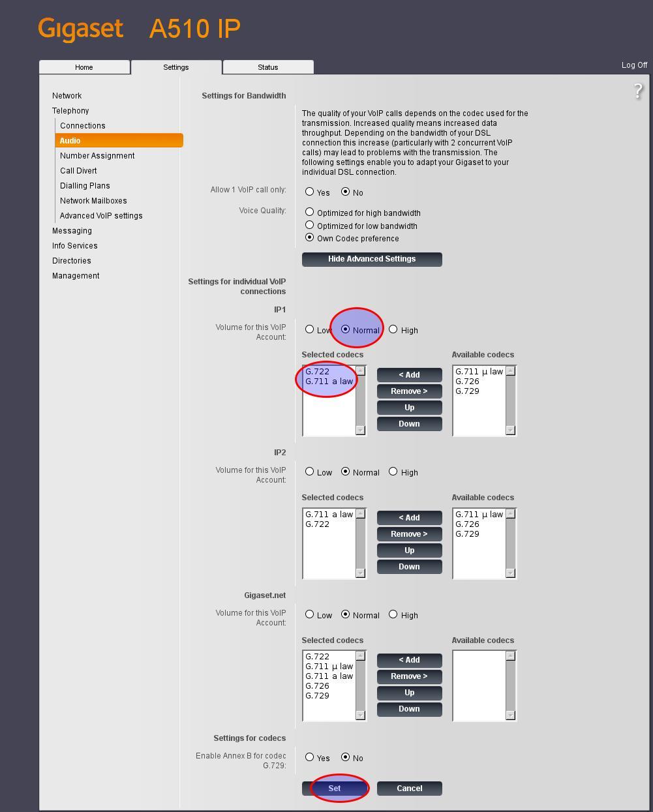The width and height of the screenshot is (653, 812).
Task: Click Hide Advanced Settings button
Action: (x=372, y=259)
